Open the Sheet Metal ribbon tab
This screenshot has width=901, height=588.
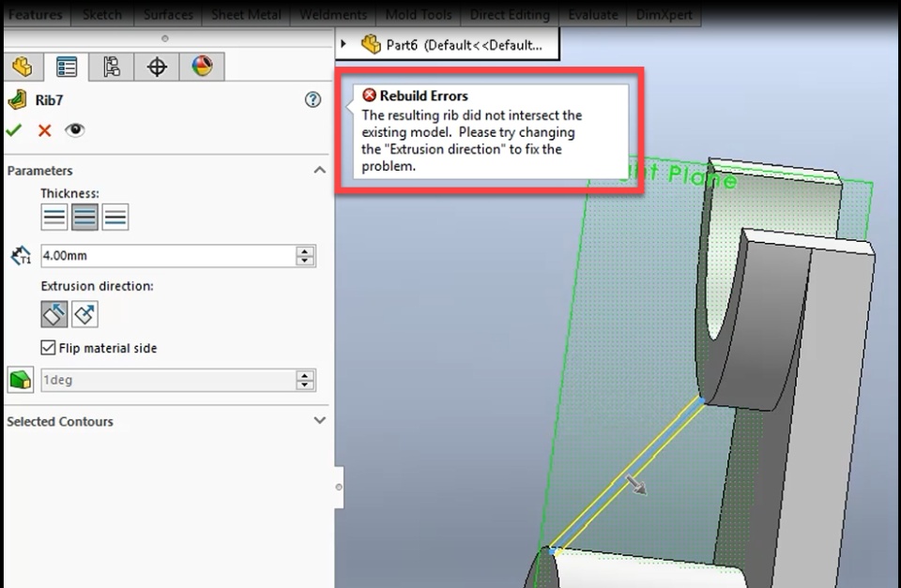(x=247, y=14)
